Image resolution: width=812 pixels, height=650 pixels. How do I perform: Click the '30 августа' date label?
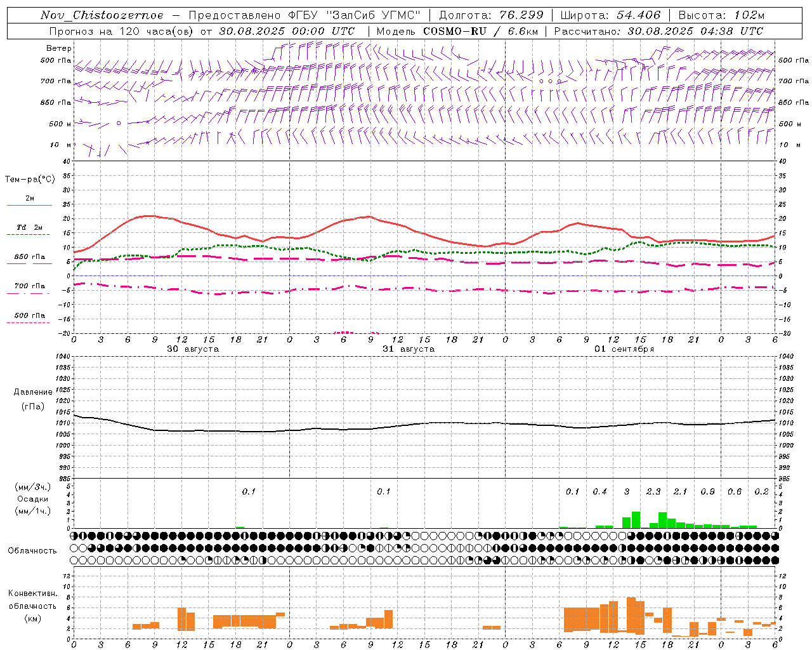[x=193, y=349]
